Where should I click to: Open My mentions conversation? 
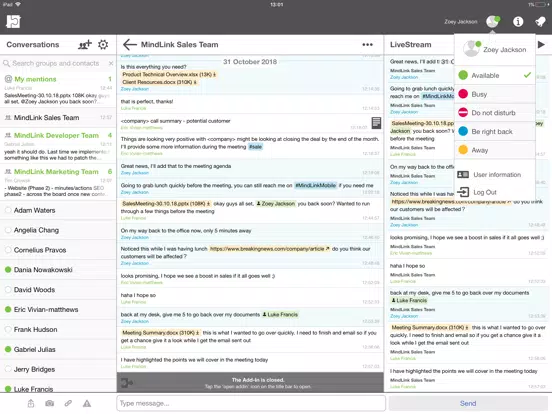[x=58, y=89]
